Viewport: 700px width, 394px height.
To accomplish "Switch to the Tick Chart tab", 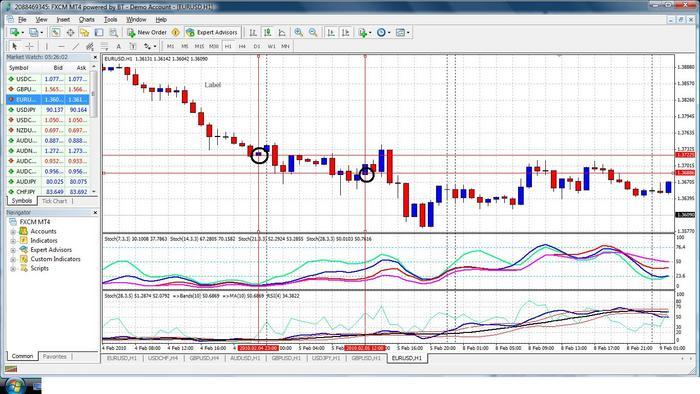I will tap(54, 201).
